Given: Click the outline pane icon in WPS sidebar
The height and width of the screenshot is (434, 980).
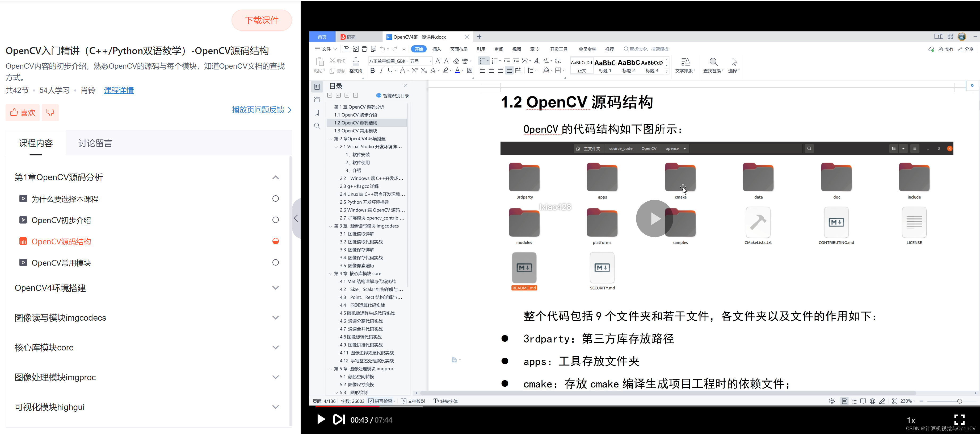Looking at the screenshot, I should point(317,87).
